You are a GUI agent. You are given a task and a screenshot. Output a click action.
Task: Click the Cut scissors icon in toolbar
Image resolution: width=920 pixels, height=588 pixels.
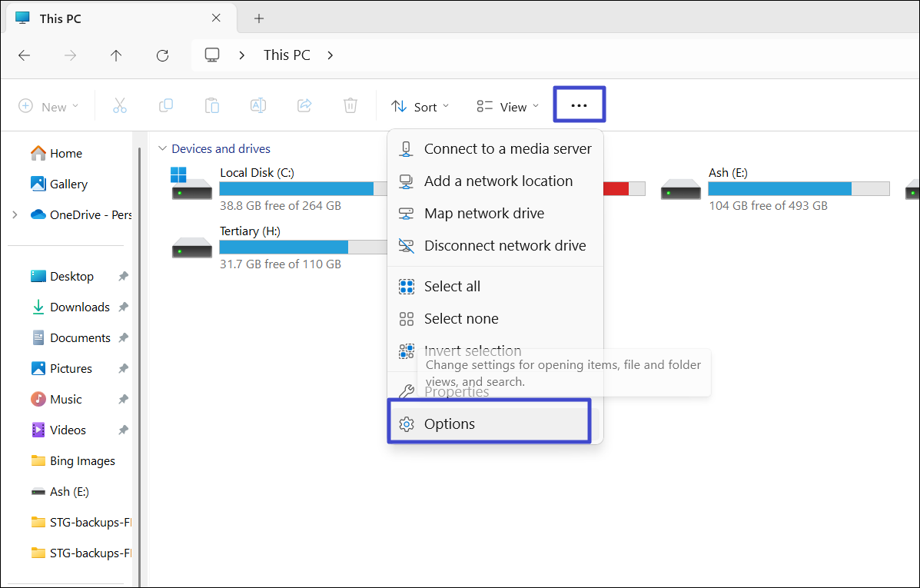[x=119, y=106]
